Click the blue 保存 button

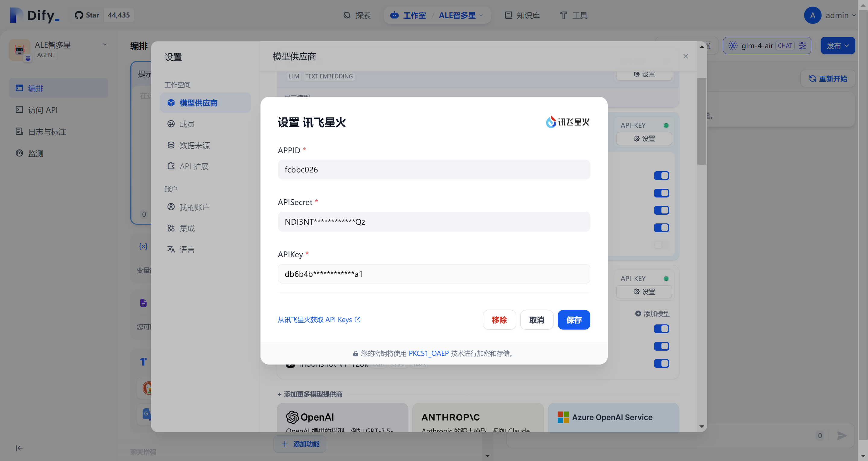pyautogui.click(x=573, y=320)
